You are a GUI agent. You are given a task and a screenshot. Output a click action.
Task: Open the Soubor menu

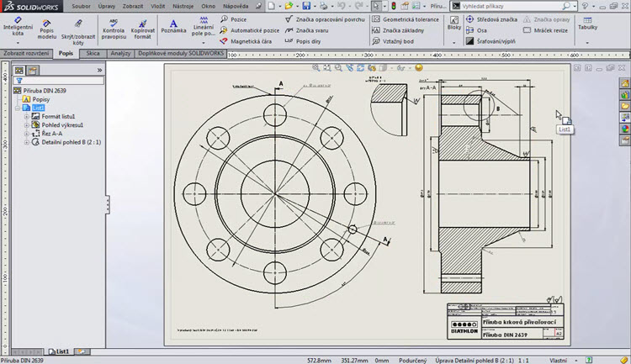(x=81, y=6)
